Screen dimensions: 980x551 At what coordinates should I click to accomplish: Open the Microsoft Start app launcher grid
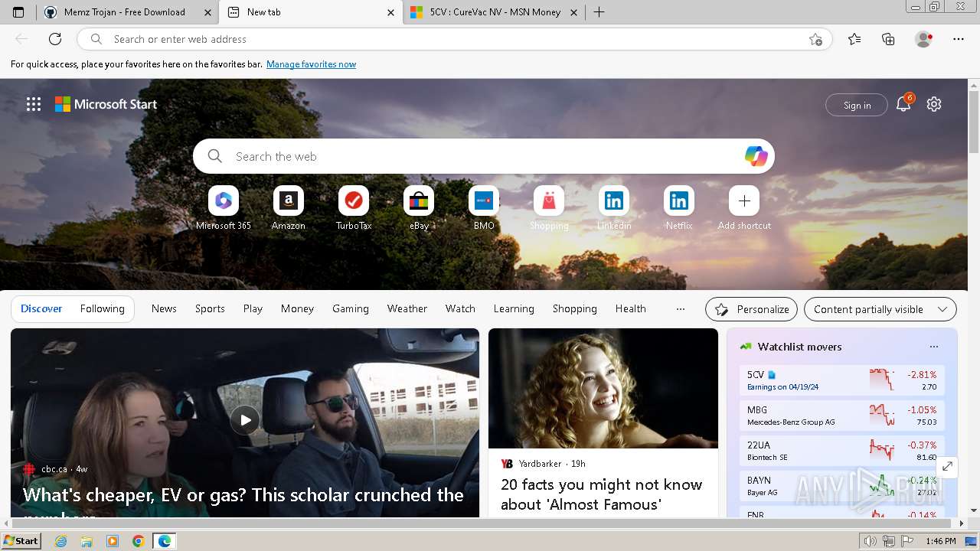point(34,104)
